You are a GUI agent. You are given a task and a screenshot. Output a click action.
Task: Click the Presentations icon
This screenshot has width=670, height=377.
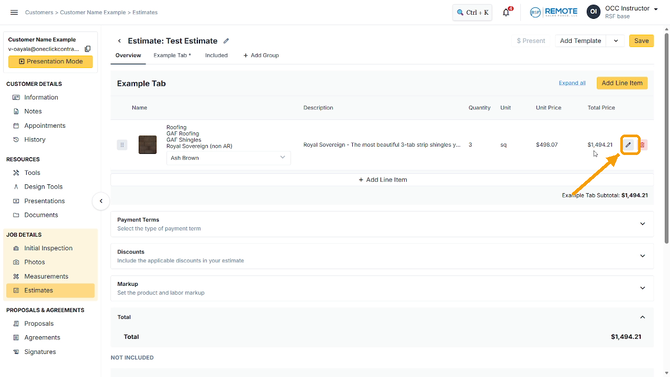pos(16,201)
